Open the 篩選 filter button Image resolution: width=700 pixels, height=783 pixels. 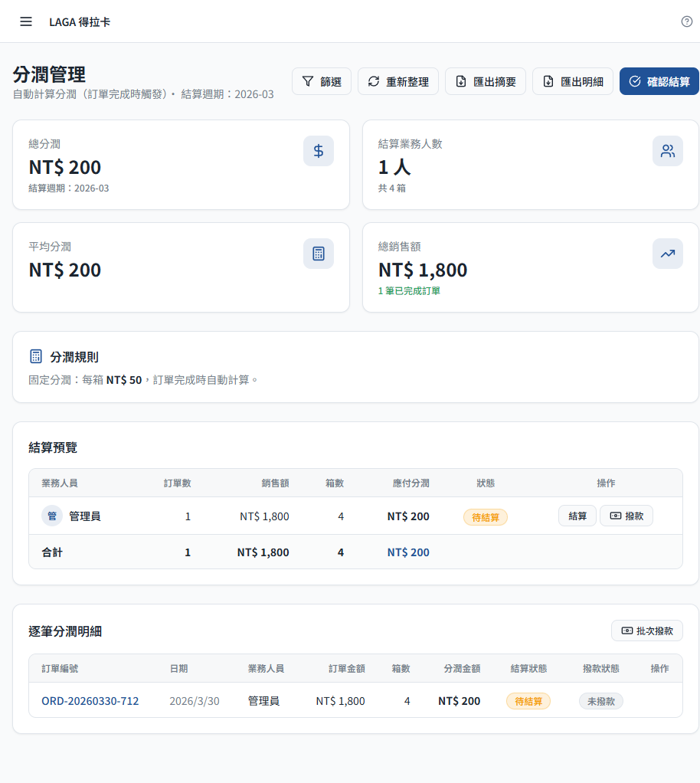click(x=322, y=81)
